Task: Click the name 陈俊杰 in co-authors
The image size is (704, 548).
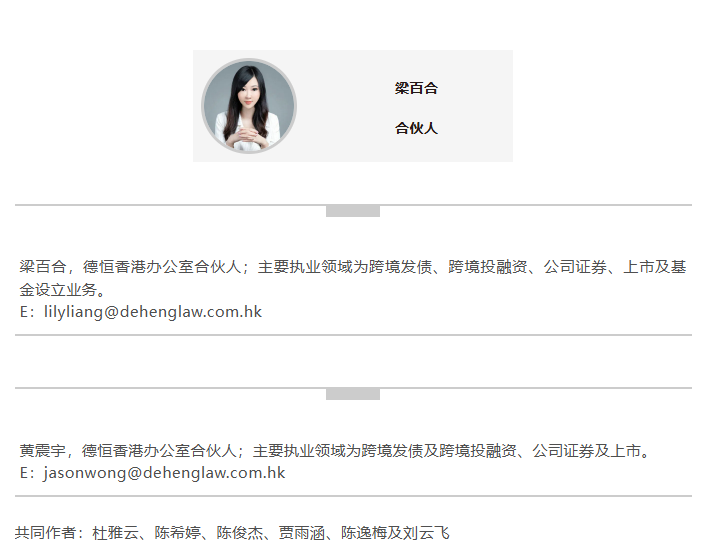Action: (x=240, y=533)
